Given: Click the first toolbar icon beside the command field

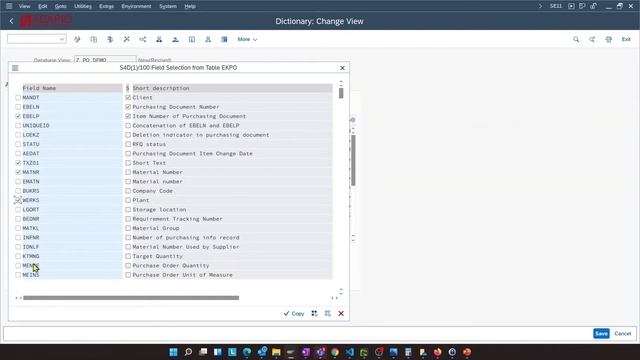Looking at the screenshot, I should 77,39.
